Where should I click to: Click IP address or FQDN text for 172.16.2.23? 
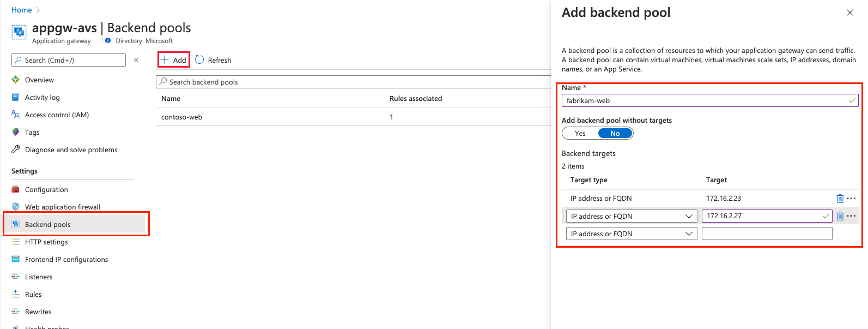601,199
